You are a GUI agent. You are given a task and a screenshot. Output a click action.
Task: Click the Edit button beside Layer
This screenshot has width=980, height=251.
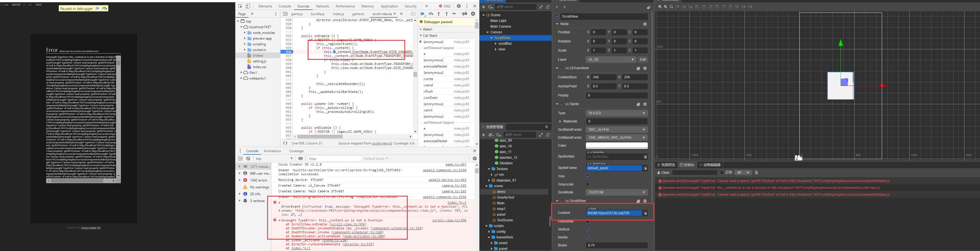coord(643,60)
